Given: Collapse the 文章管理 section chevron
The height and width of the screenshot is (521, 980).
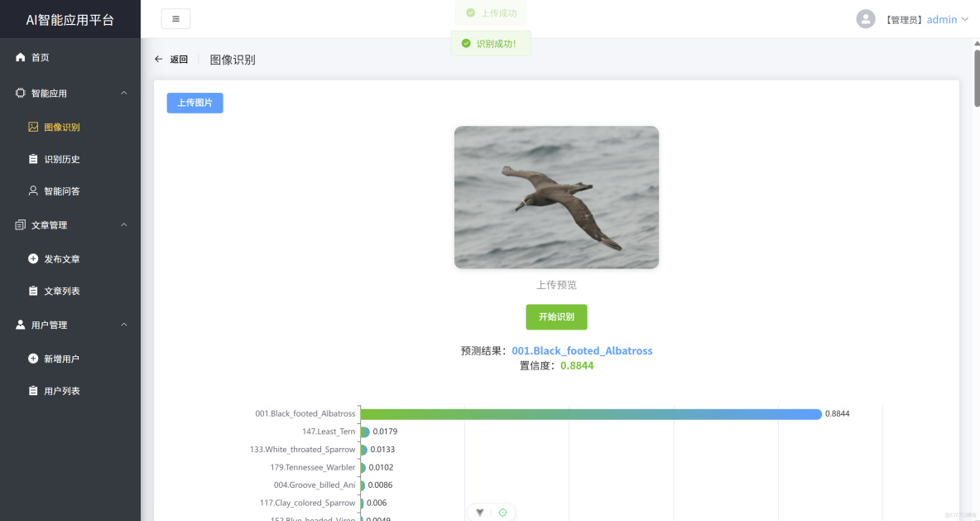Looking at the screenshot, I should point(124,224).
